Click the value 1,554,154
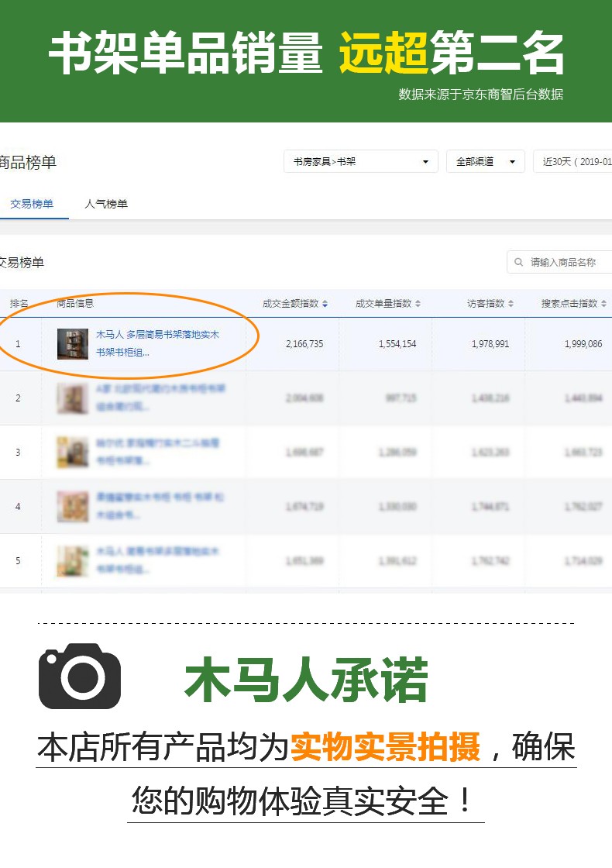612x868 pixels. (x=397, y=344)
